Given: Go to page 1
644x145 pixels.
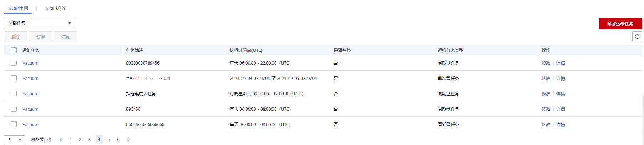Looking at the screenshot, I should [x=71, y=140].
